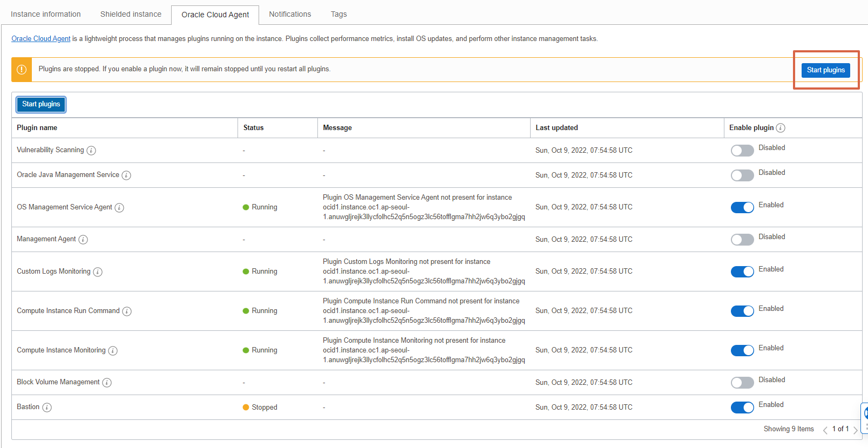Click Showing 9 Items text
Screen dimensions: 868x448
pyautogui.click(x=789, y=429)
